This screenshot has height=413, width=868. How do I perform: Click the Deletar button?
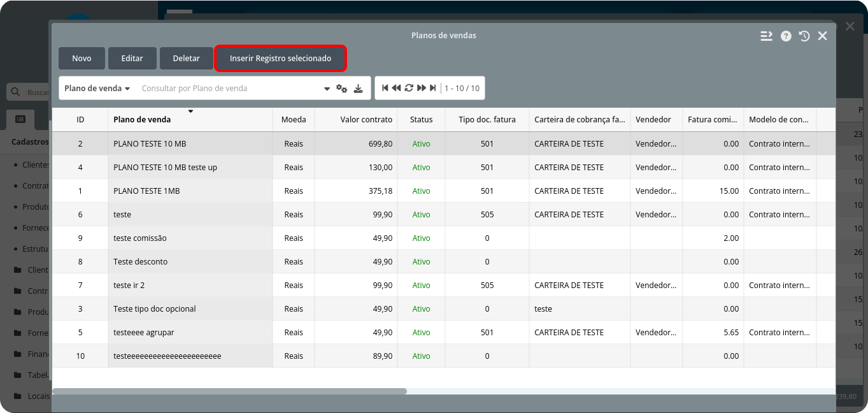point(187,58)
